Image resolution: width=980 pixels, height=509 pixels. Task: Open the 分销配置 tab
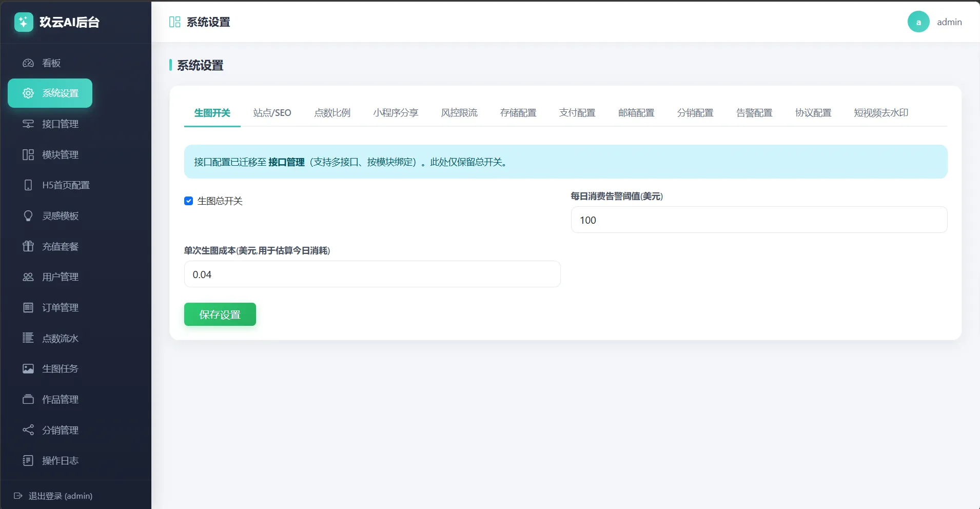point(695,112)
